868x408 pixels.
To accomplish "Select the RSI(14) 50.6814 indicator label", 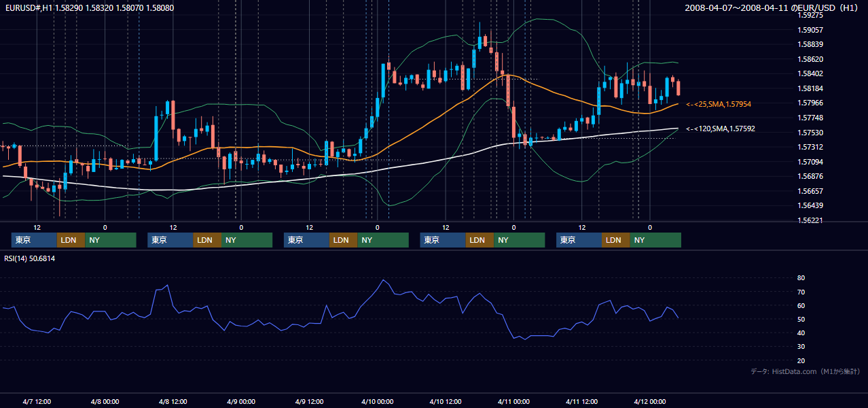I will coord(30,259).
